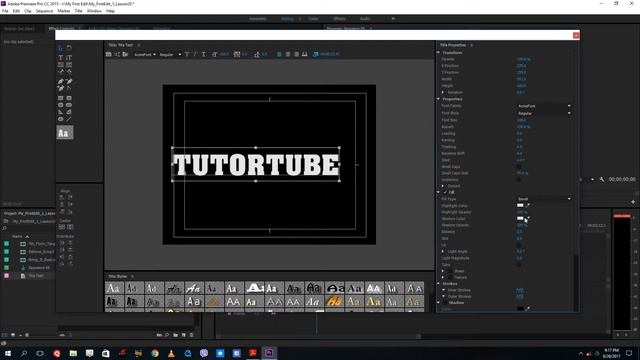
Task: Uncheck the Fill checkbox
Action: [445, 192]
